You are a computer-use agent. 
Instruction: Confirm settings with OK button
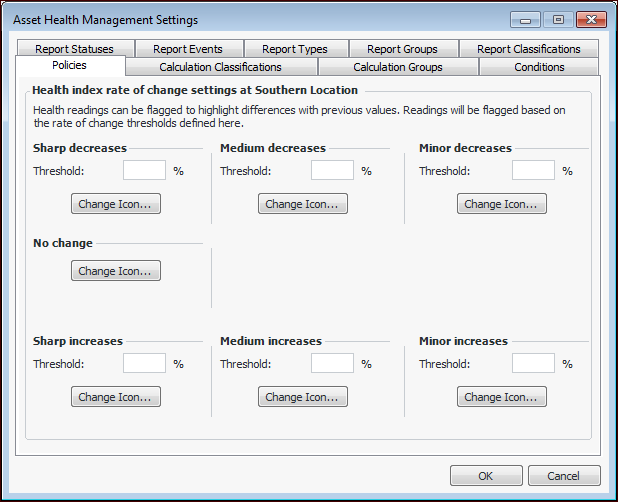[486, 476]
